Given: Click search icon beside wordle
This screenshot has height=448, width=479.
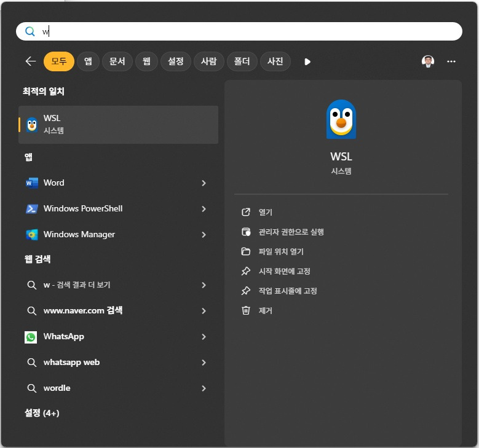Looking at the screenshot, I should click(x=32, y=388).
